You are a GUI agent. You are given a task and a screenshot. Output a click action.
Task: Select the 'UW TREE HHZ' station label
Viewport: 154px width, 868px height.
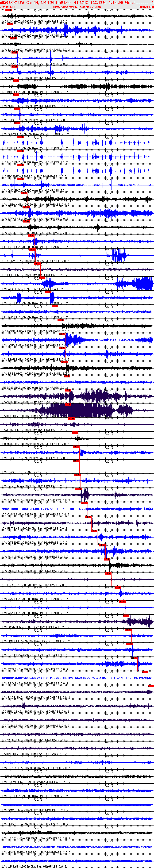pyautogui.click(x=12, y=374)
